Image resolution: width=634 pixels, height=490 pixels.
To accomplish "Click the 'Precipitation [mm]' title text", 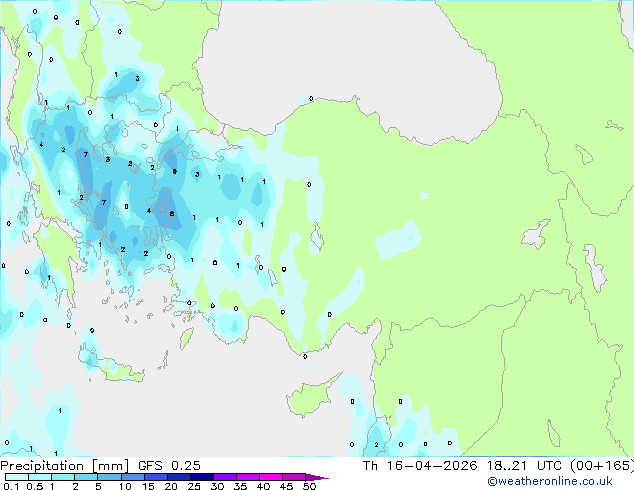I will pos(65,466).
